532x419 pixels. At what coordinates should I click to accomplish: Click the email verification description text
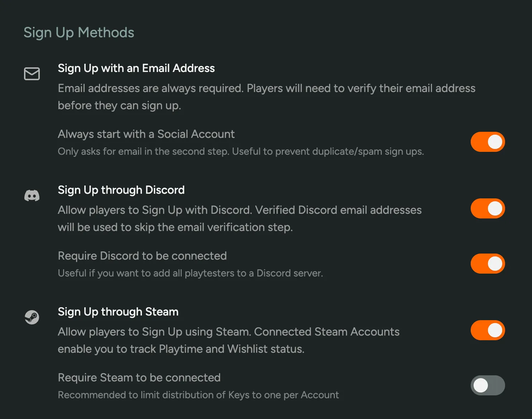tap(266, 97)
